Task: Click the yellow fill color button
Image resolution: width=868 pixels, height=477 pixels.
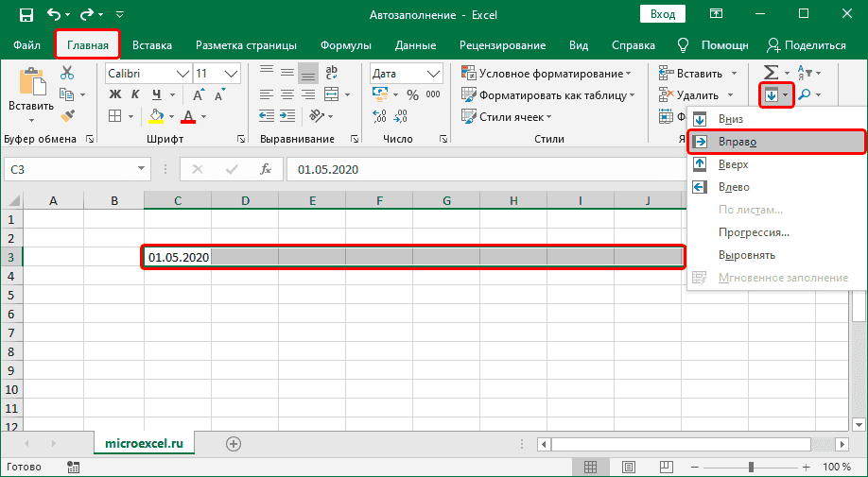Action: [x=156, y=115]
